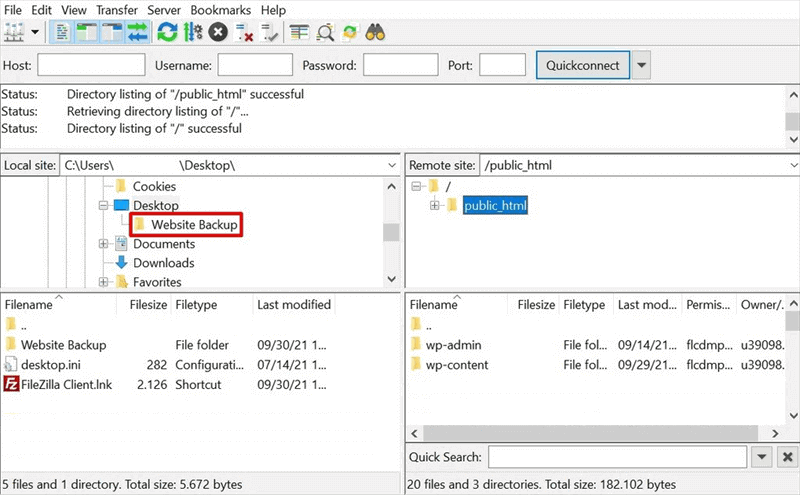Open the Quickconnect history dropdown arrow

coord(642,66)
